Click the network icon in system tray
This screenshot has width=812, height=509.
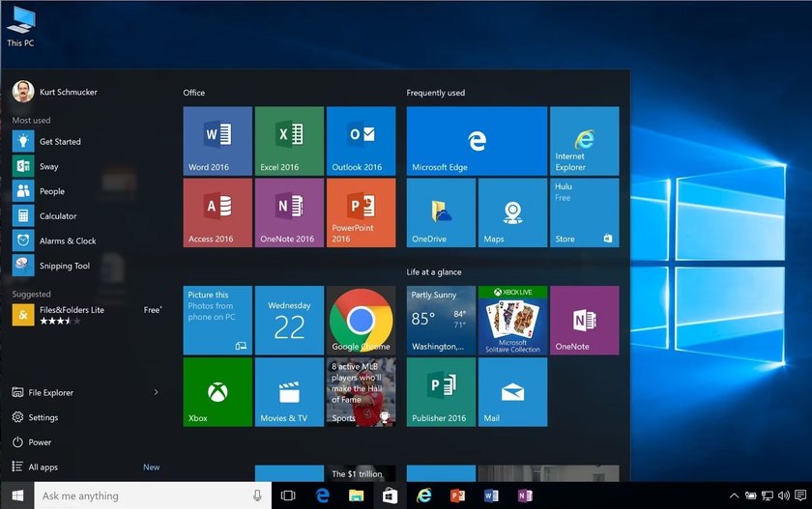point(767,495)
